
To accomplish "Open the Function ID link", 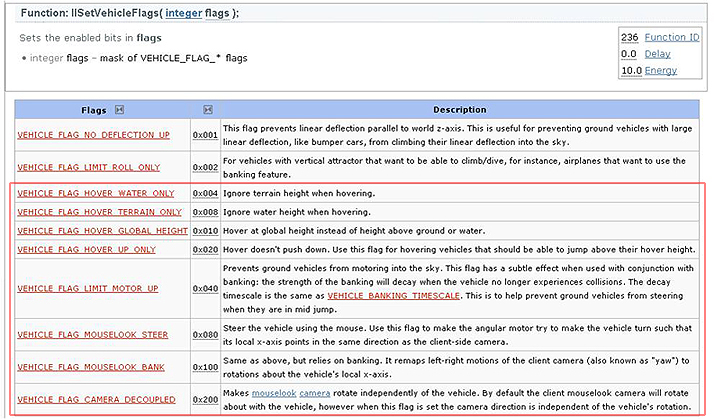I will tap(673, 37).
